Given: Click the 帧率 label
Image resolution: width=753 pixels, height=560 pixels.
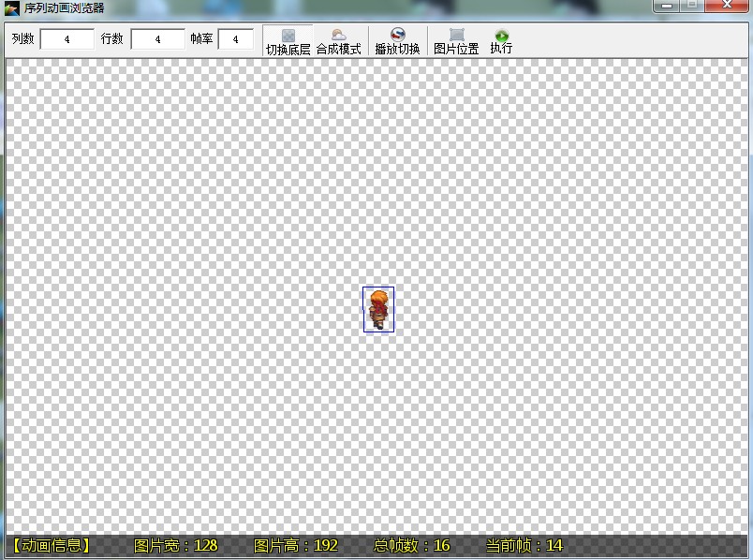Looking at the screenshot, I should coord(201,39).
